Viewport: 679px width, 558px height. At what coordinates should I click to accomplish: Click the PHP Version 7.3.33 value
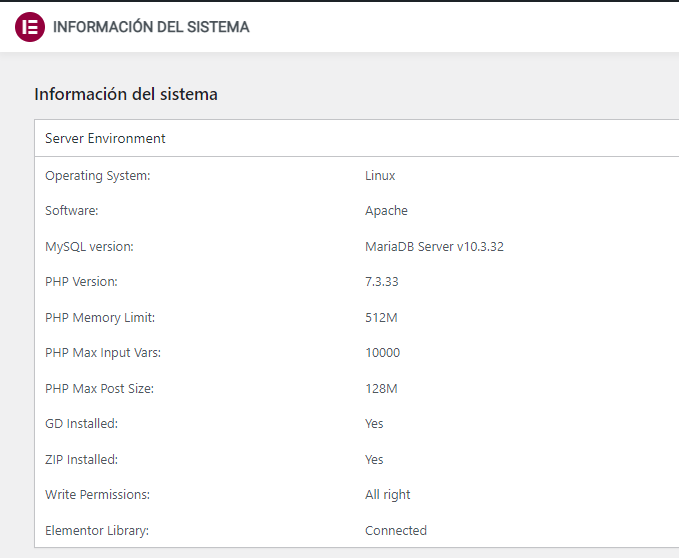click(x=382, y=282)
